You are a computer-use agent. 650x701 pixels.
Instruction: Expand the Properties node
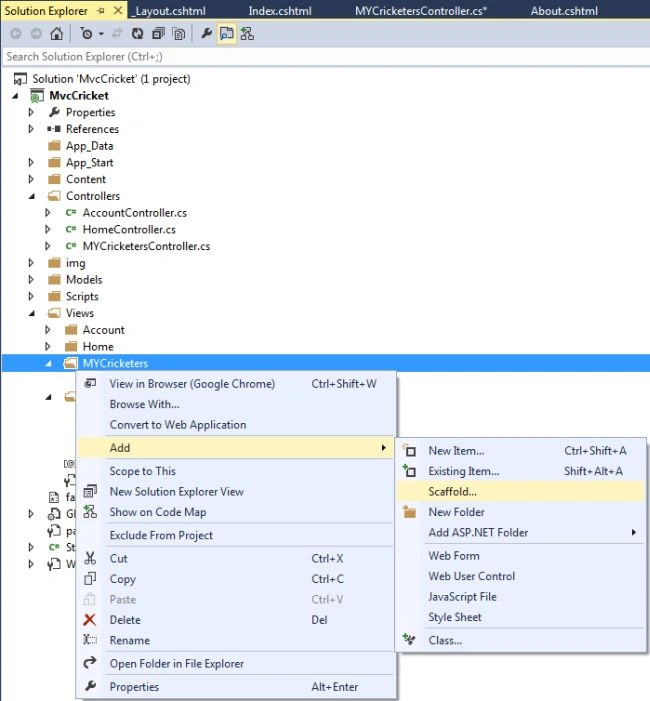[x=31, y=112]
